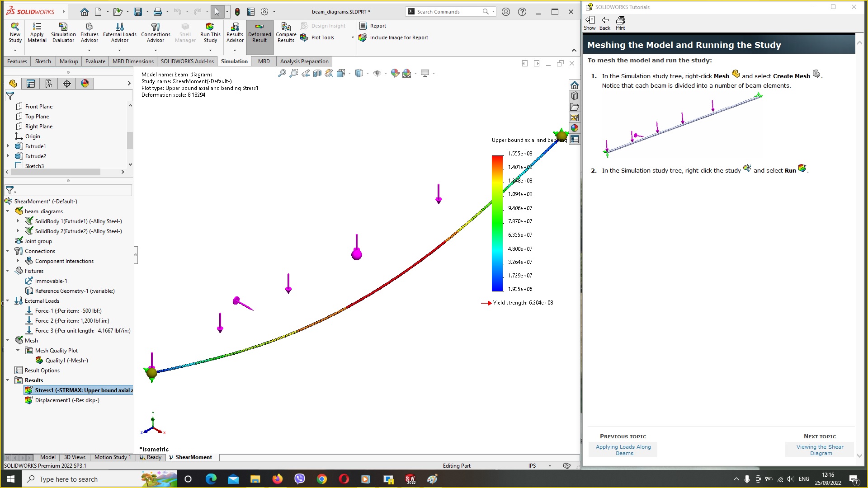
Task: Click Previous Topic button
Action: pos(623,450)
